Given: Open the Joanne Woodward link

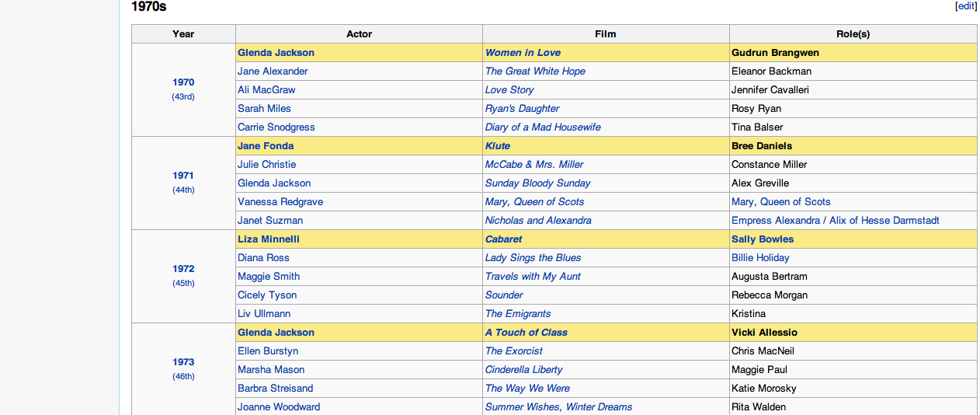Looking at the screenshot, I should tap(279, 407).
